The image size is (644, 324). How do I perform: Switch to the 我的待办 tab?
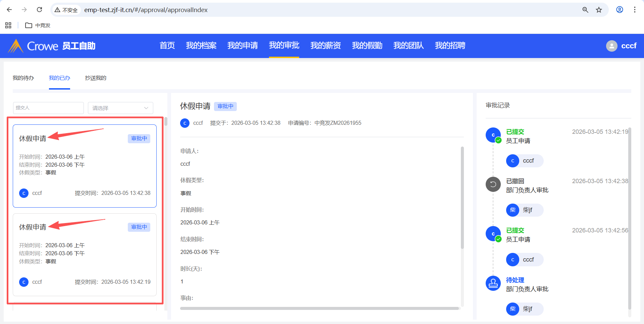point(23,78)
